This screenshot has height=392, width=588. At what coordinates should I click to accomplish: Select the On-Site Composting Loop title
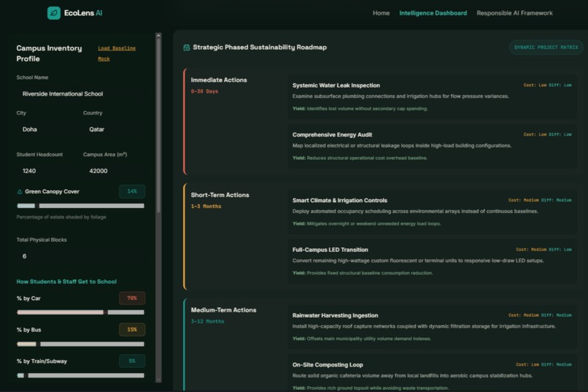pyautogui.click(x=328, y=365)
